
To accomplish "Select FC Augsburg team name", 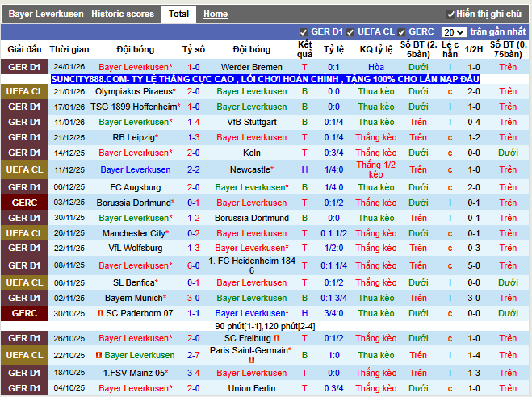I will (x=135, y=187).
